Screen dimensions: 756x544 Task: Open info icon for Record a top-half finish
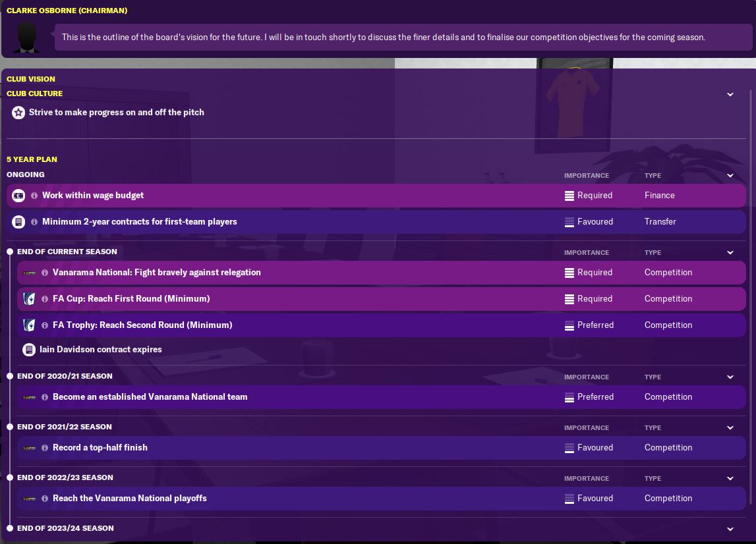[45, 448]
